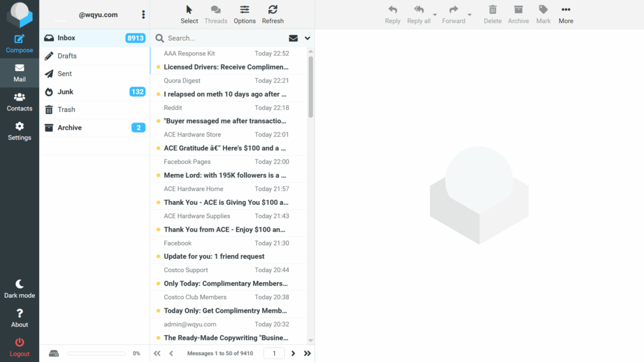Open the Mail section
This screenshot has width=644, height=362.
click(x=19, y=73)
